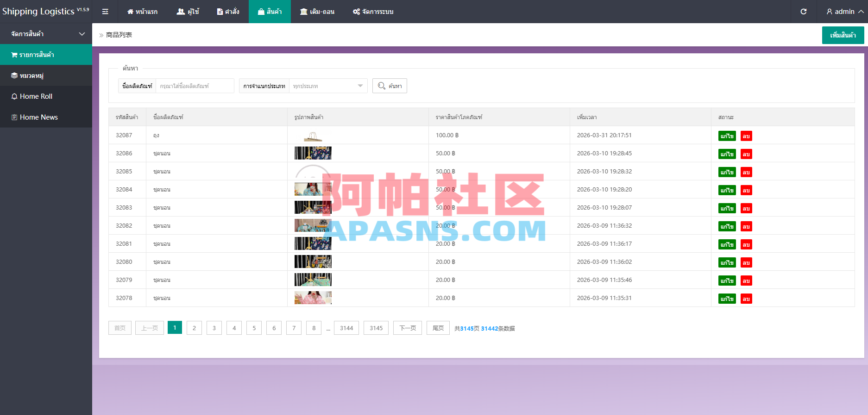868x415 pixels.
Task: Refresh the page using the reload icon
Action: pos(804,12)
